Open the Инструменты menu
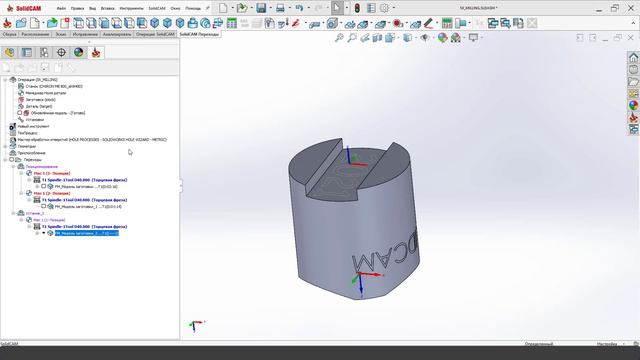The height and width of the screenshot is (360, 640). tap(131, 8)
